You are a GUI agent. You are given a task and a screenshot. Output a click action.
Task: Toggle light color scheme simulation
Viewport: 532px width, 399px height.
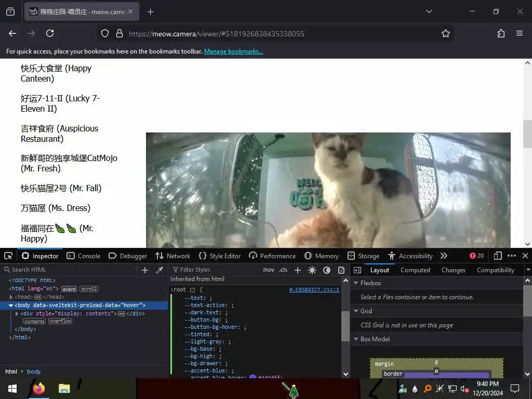point(312,270)
